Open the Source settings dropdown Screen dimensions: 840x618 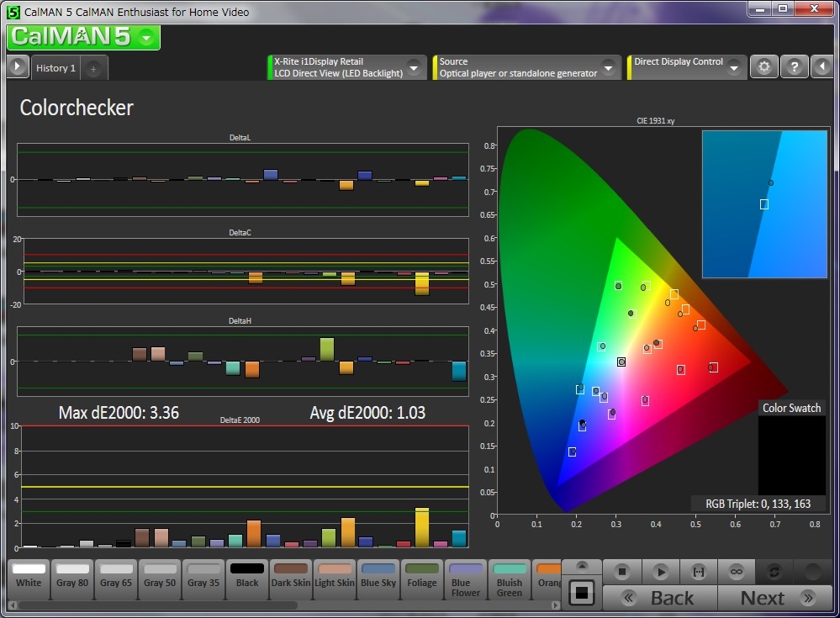pyautogui.click(x=609, y=67)
